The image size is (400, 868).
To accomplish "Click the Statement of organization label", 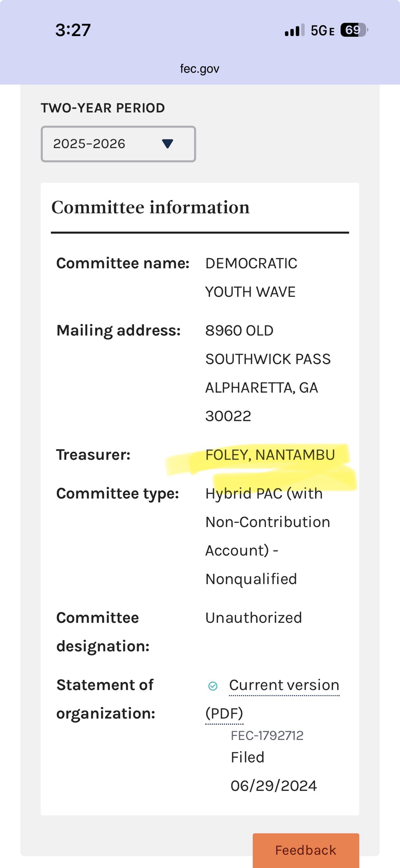I will click(x=106, y=699).
